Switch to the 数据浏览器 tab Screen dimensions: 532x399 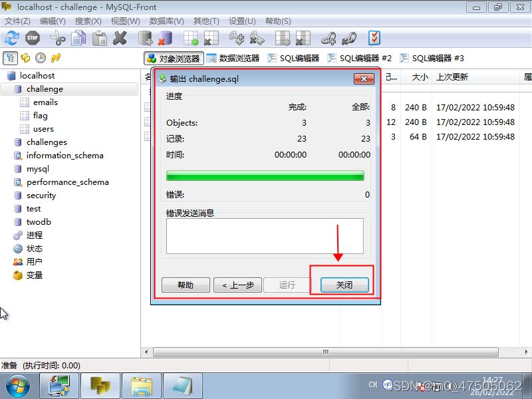click(x=233, y=59)
